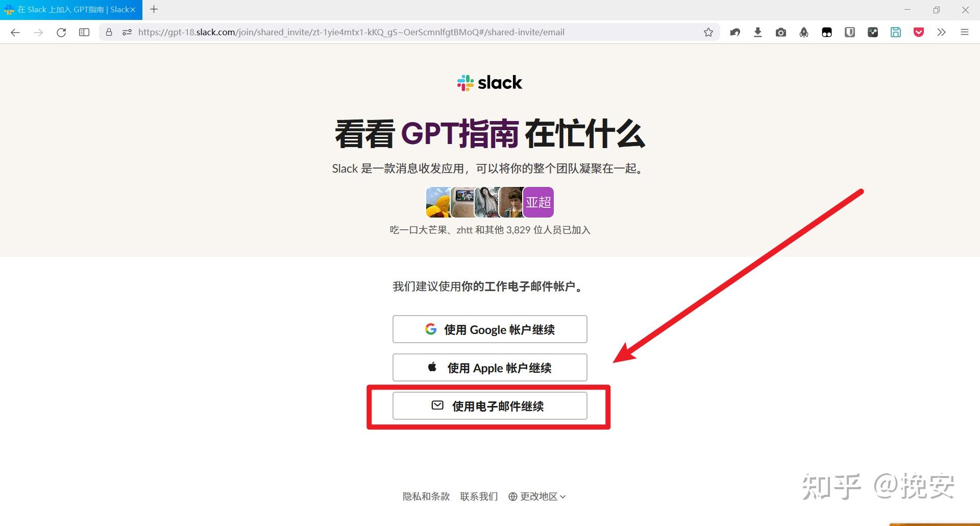This screenshot has width=980, height=526.
Task: Click the woman illustration member avatar
Action: pyautogui.click(x=487, y=202)
